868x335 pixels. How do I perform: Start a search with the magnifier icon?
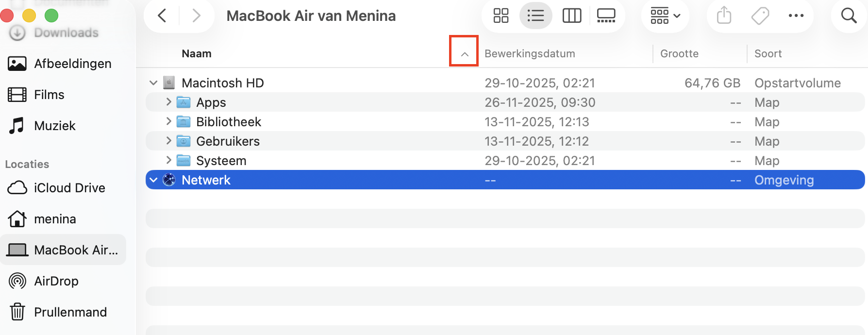[848, 15]
